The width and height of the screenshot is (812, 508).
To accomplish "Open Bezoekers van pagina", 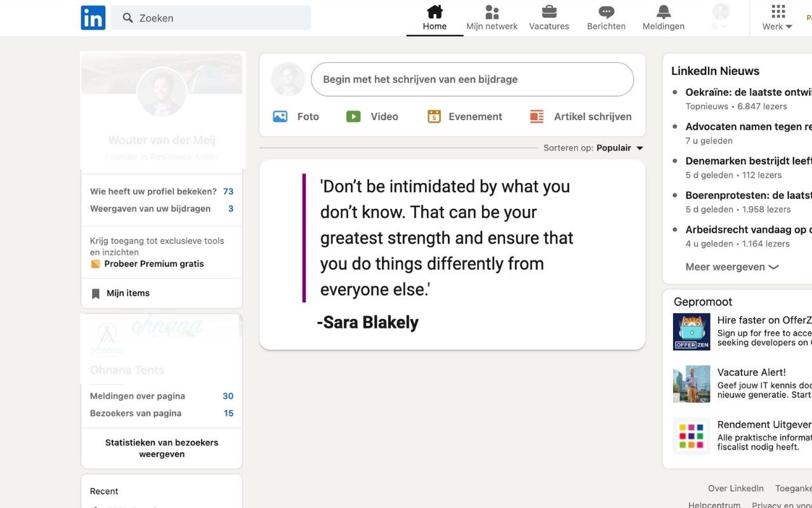I will coord(162,413).
